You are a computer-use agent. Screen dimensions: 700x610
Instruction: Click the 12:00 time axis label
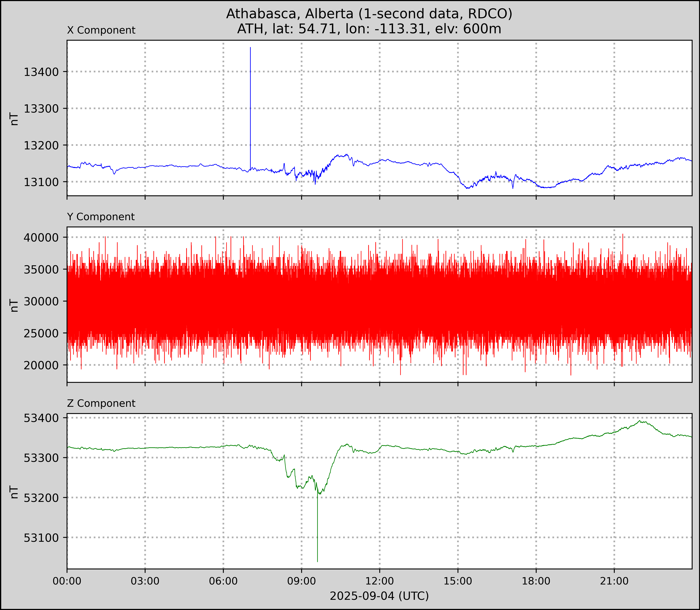380,581
